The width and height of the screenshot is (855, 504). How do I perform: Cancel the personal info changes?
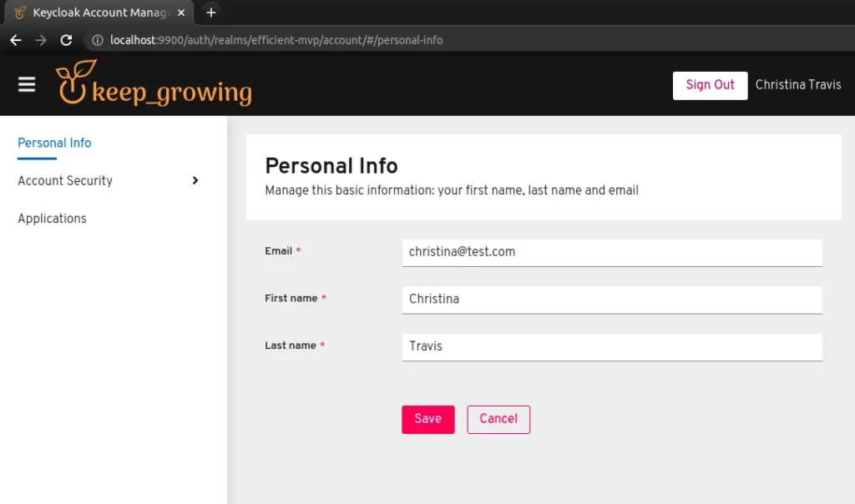click(498, 419)
